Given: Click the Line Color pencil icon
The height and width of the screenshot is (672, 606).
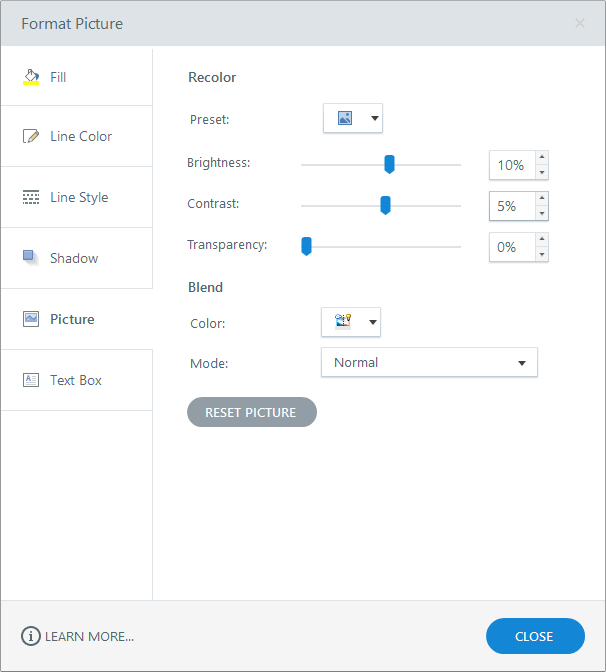Looking at the screenshot, I should [31, 136].
